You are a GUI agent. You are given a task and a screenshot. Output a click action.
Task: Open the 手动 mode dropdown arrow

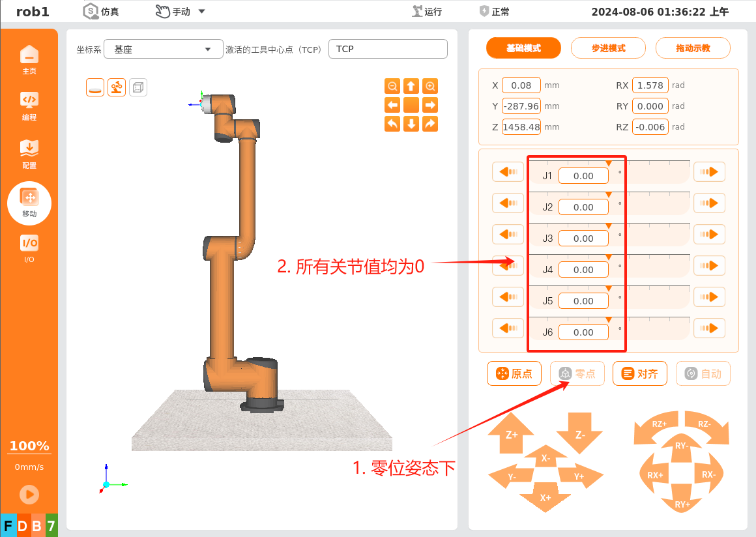[x=202, y=12]
